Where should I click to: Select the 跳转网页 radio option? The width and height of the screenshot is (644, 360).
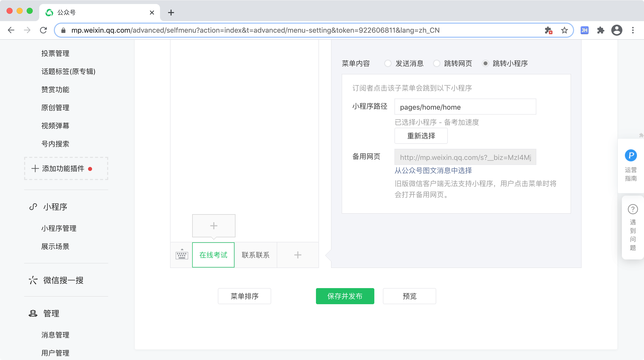tap(437, 63)
